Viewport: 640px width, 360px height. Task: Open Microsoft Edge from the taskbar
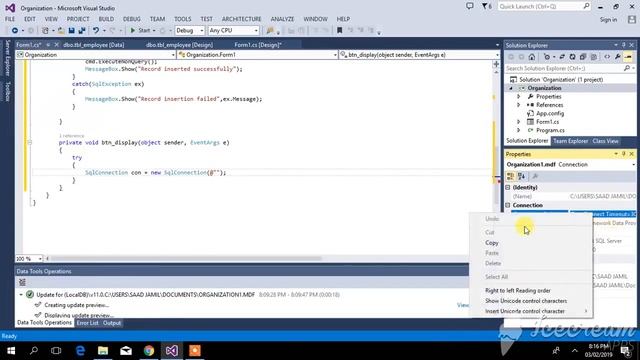(80, 351)
